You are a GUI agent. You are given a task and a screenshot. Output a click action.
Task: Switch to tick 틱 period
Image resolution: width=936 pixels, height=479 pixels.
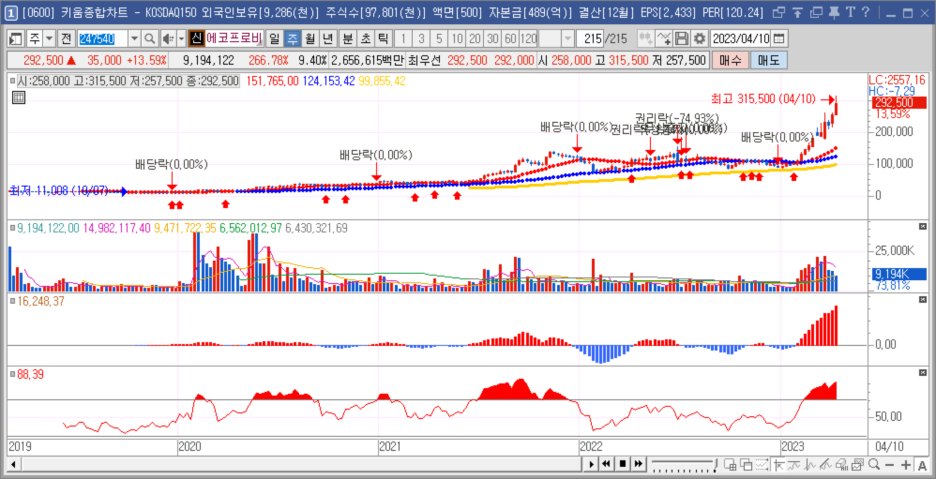pyautogui.click(x=383, y=39)
